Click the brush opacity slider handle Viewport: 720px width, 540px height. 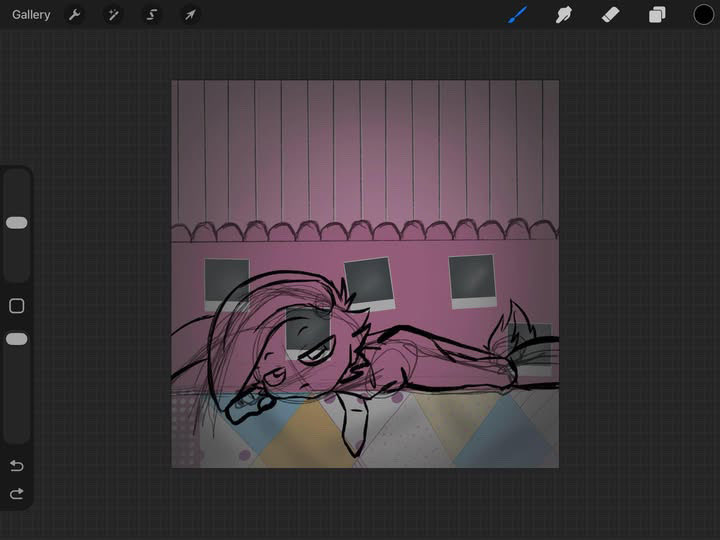tap(17, 339)
